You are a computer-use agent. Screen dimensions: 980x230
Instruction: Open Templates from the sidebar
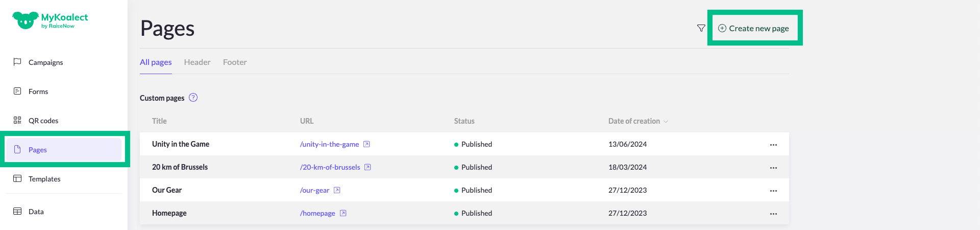[44, 179]
